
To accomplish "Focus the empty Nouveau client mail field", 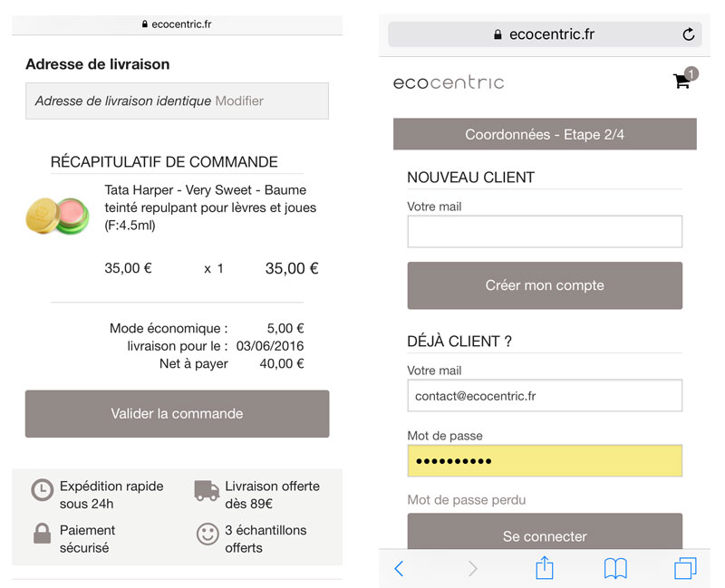I will [x=544, y=232].
